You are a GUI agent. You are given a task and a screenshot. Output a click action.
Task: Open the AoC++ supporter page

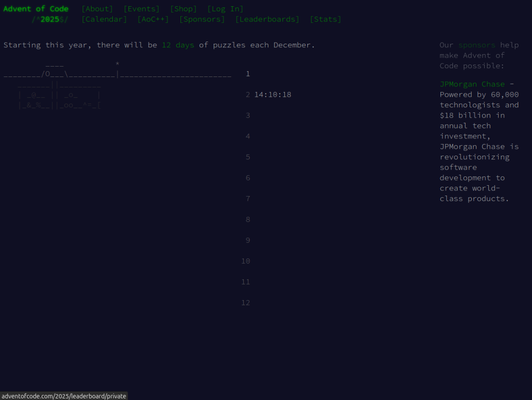pyautogui.click(x=153, y=19)
